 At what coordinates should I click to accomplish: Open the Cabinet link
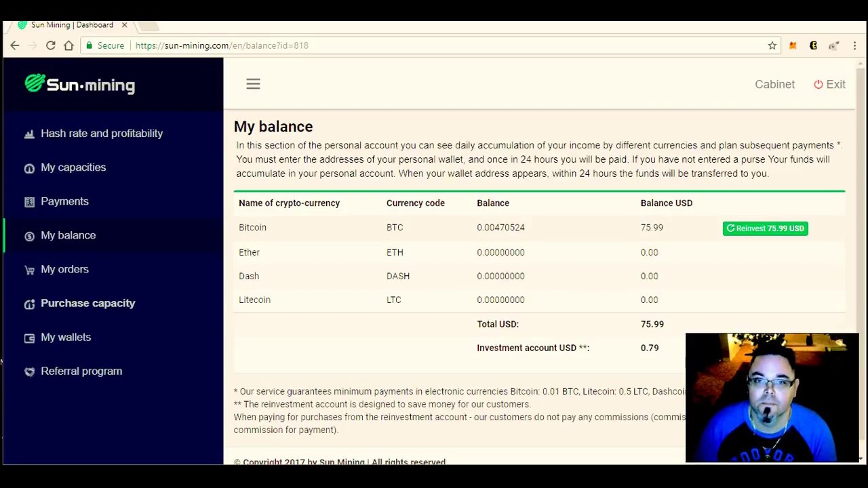[x=774, y=84]
